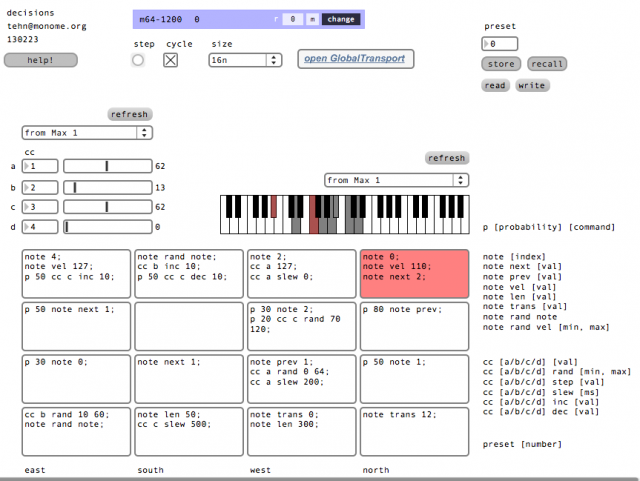Click the help! button

click(x=40, y=60)
